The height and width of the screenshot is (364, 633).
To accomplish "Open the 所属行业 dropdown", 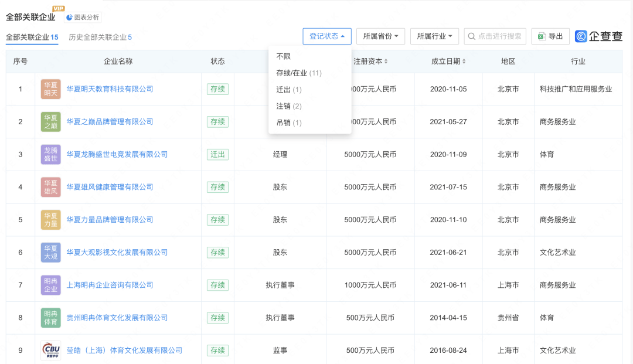I will tap(434, 36).
